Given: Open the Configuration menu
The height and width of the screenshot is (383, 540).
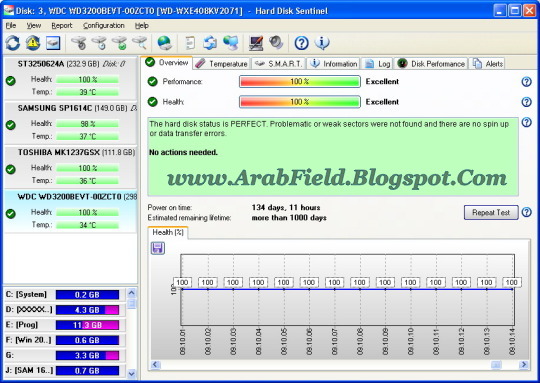Looking at the screenshot, I should [103, 25].
